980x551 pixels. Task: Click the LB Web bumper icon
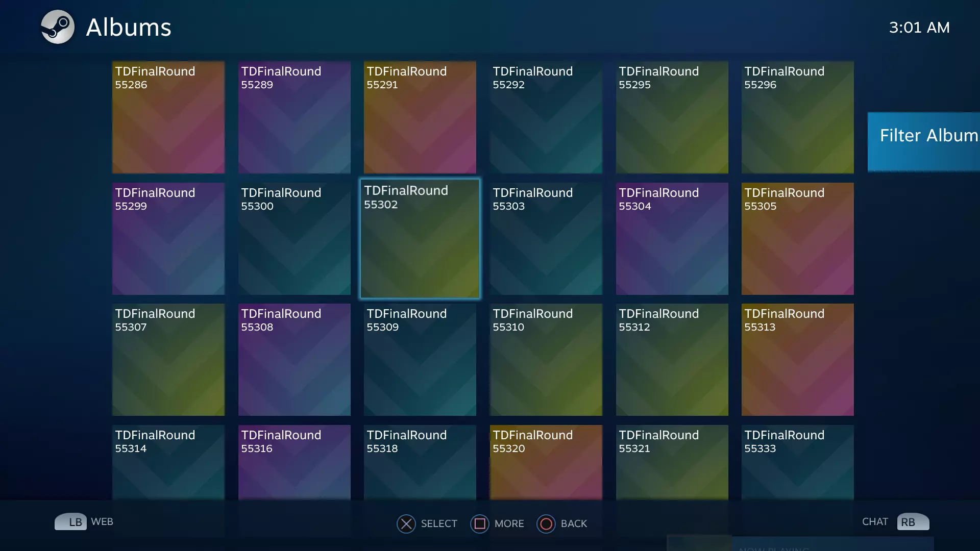(x=70, y=521)
